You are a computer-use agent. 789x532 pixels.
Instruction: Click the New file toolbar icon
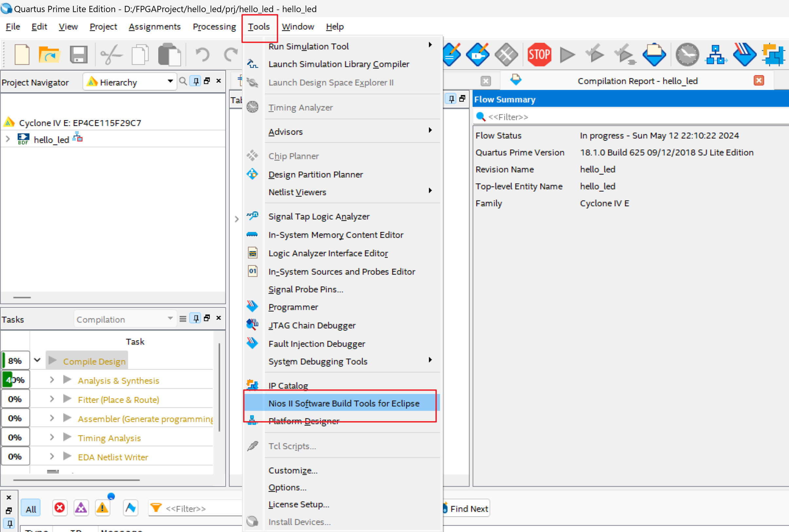tap(22, 54)
